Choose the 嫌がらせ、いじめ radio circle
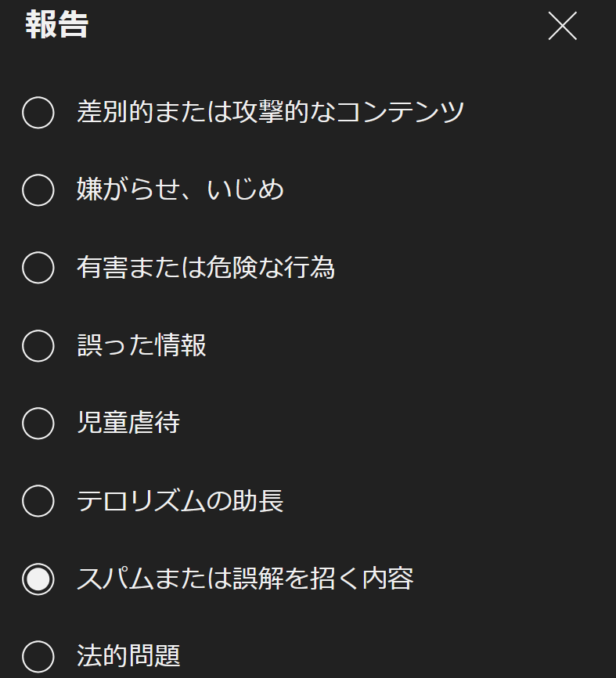The width and height of the screenshot is (616, 678). click(38, 189)
